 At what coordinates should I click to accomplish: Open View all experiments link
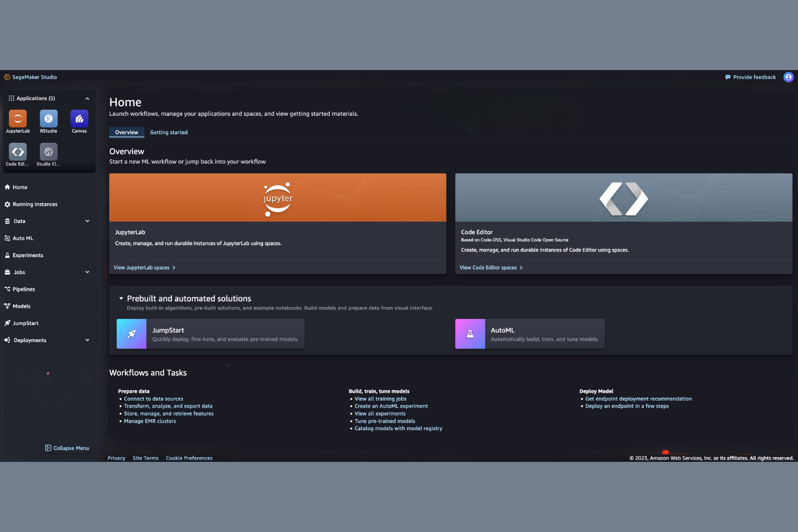click(x=380, y=414)
